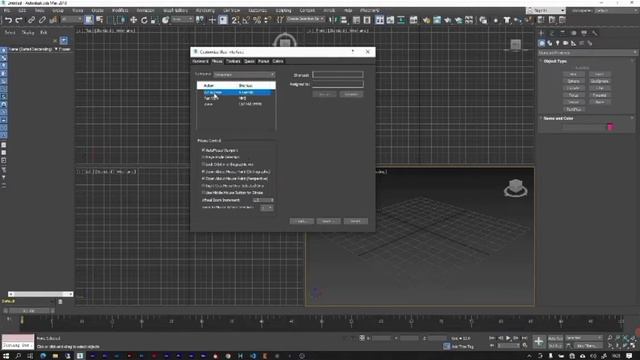Switch to the Quads tab
The width and height of the screenshot is (640, 360).
pyautogui.click(x=249, y=61)
